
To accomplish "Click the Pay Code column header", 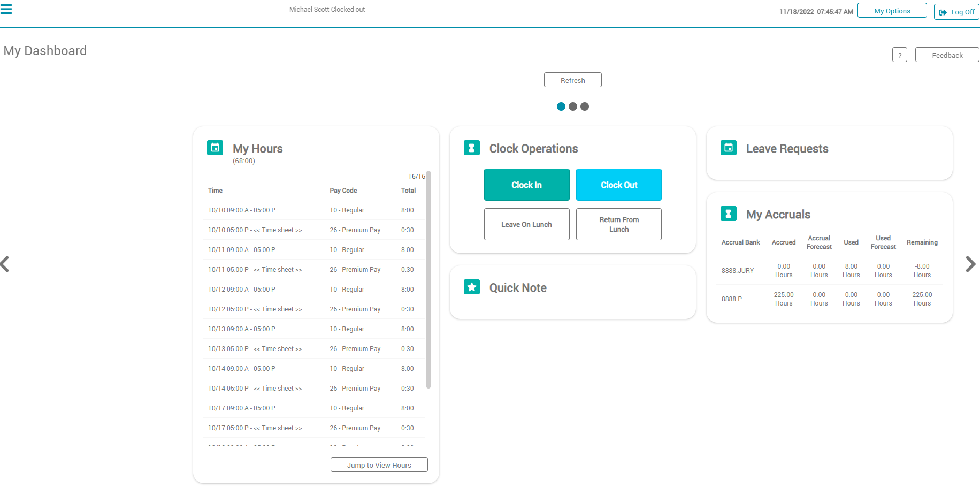I will click(343, 191).
